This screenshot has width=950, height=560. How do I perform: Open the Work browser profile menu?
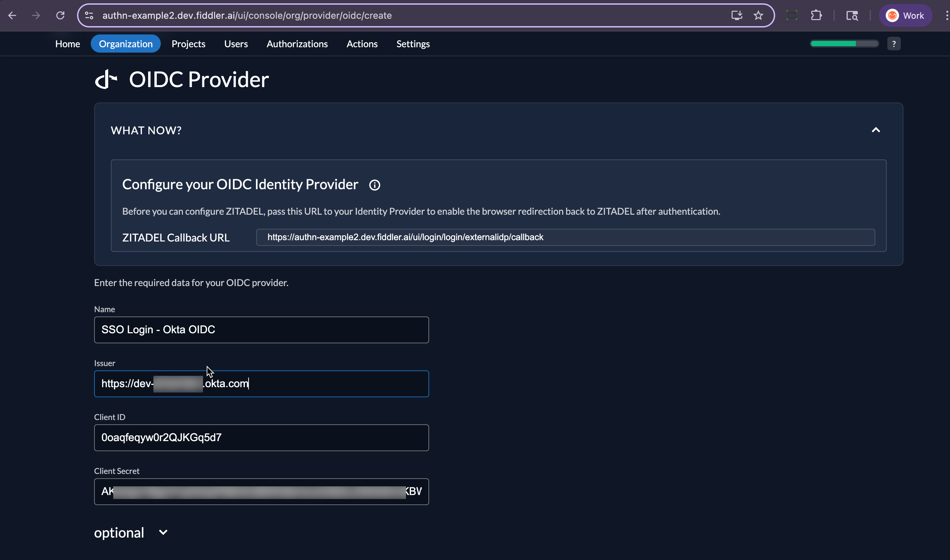coord(905,15)
